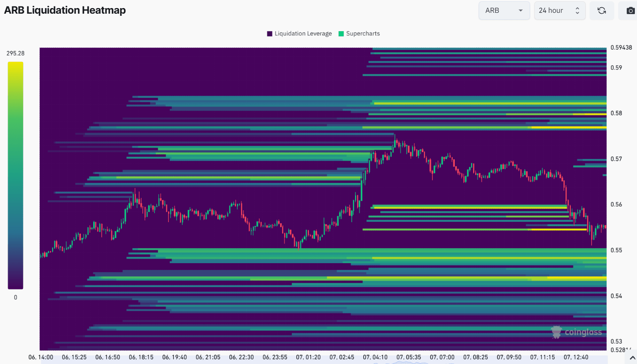Viewport: 637px width, 364px height.
Task: Click the 07, 09:50 time label
Action: tap(509, 357)
